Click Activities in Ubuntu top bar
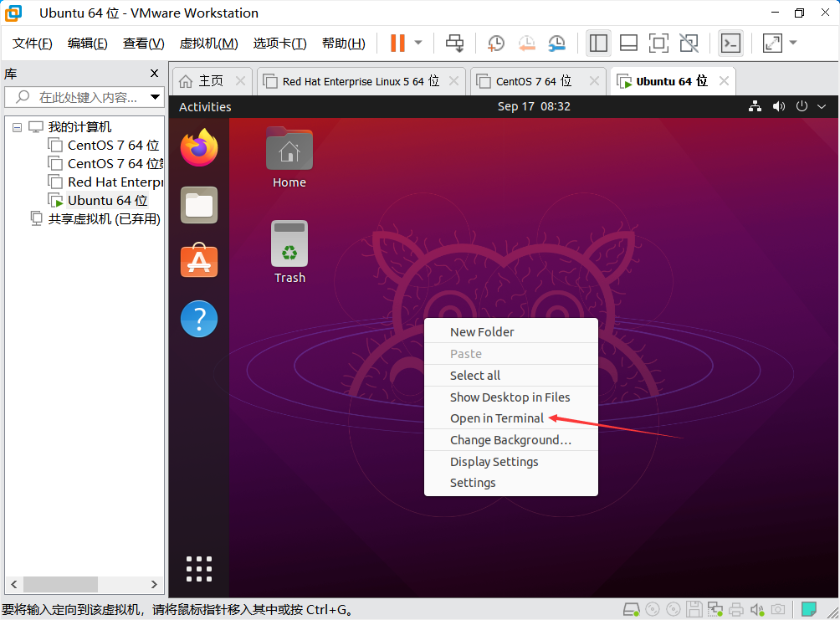This screenshot has width=840, height=620. (x=205, y=106)
